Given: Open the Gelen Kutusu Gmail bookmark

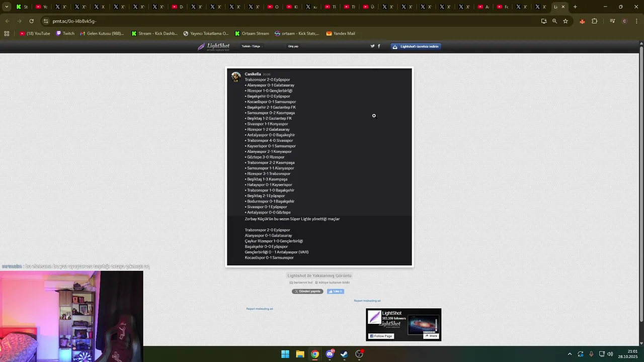Looking at the screenshot, I should coord(102,34).
